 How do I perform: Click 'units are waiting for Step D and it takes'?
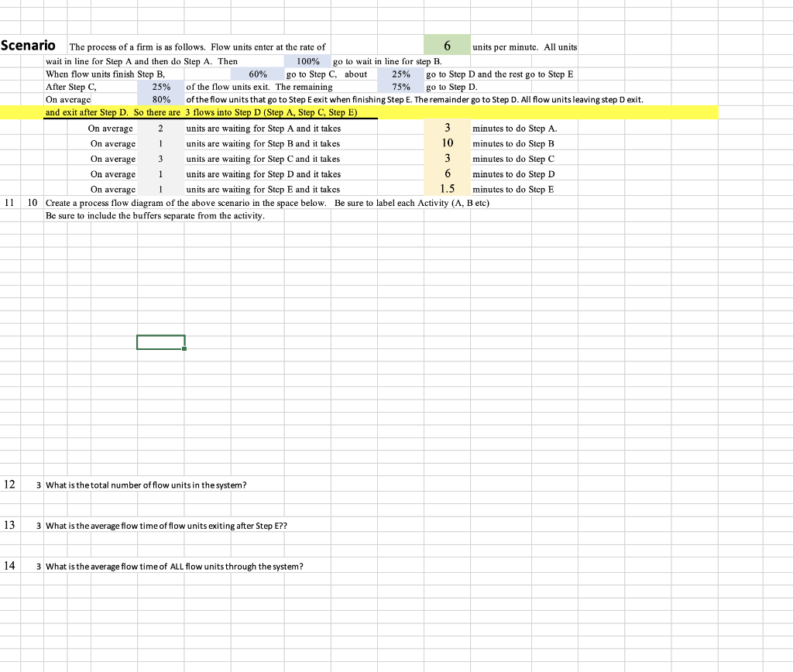[x=263, y=174]
